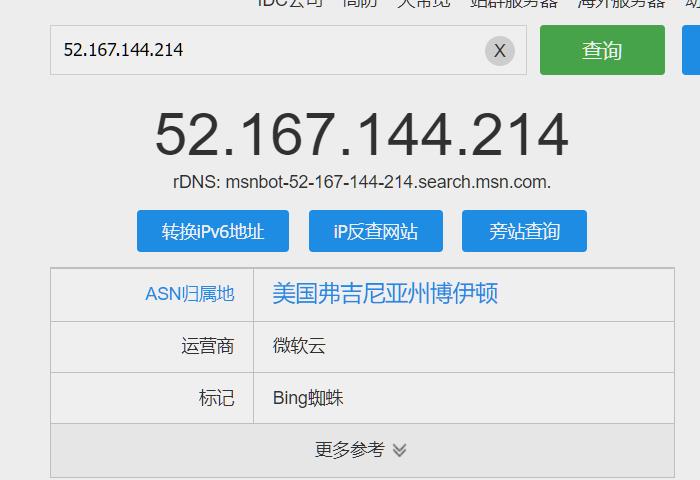The image size is (700, 480).
Task: Follow the ASN归属地 link
Action: coord(190,294)
